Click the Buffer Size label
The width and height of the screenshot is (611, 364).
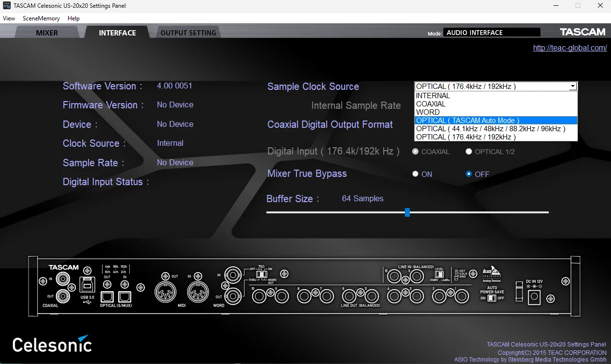click(x=293, y=199)
